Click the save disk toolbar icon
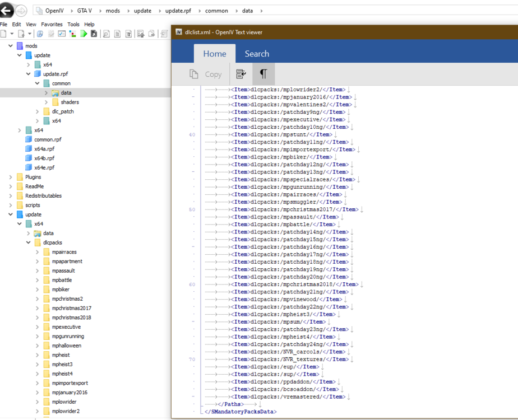518x420 pixels. click(94, 34)
